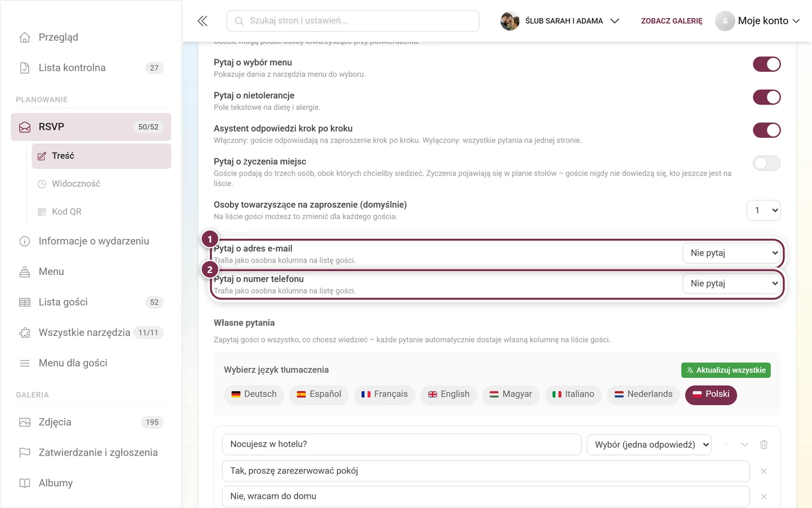Go to Wszystkie narzędzia page

[91, 333]
